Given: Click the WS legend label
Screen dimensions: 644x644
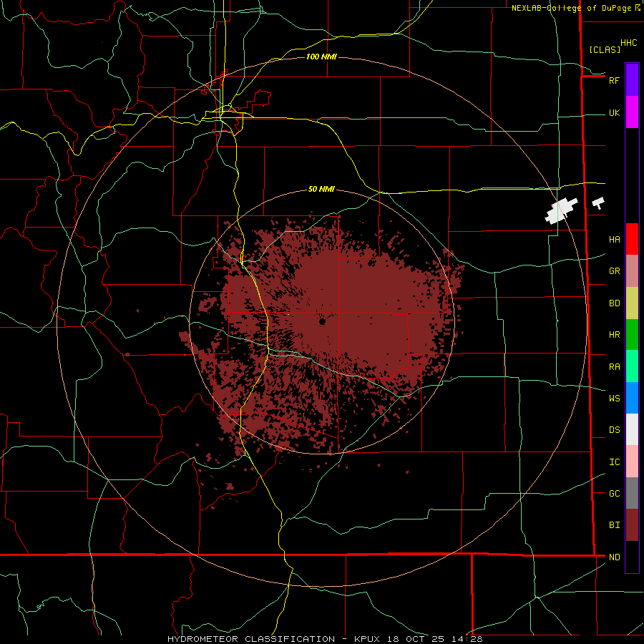Looking at the screenshot, I should (x=614, y=399).
